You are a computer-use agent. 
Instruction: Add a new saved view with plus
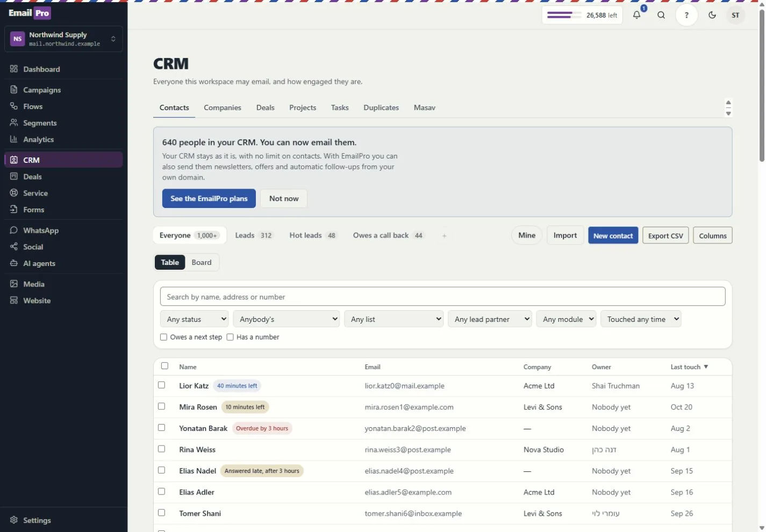pyautogui.click(x=444, y=235)
